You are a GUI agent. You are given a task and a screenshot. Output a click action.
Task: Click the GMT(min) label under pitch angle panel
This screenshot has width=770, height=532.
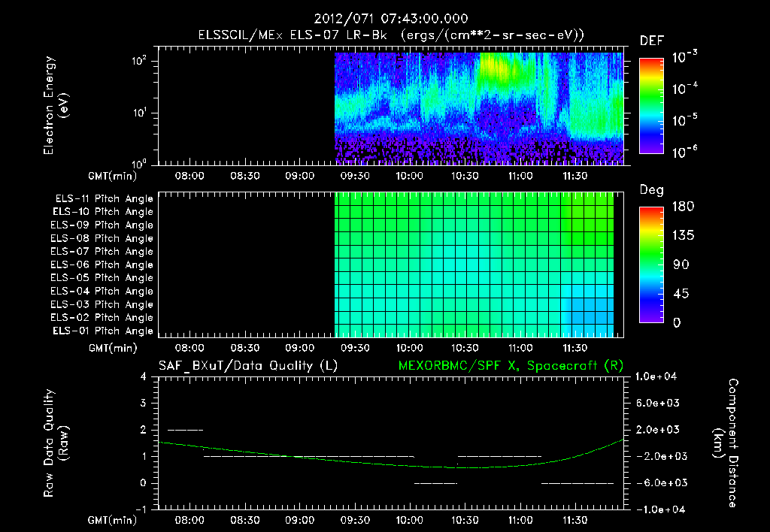[x=113, y=349]
